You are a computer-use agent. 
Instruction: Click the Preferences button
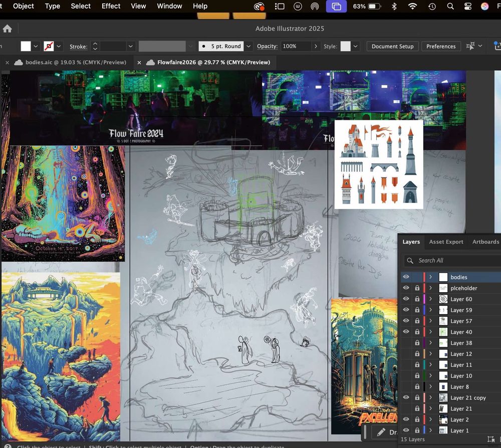440,46
